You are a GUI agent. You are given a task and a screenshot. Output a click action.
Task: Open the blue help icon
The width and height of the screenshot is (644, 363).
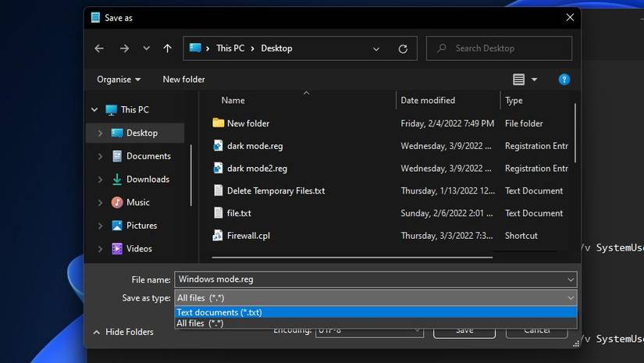564,80
